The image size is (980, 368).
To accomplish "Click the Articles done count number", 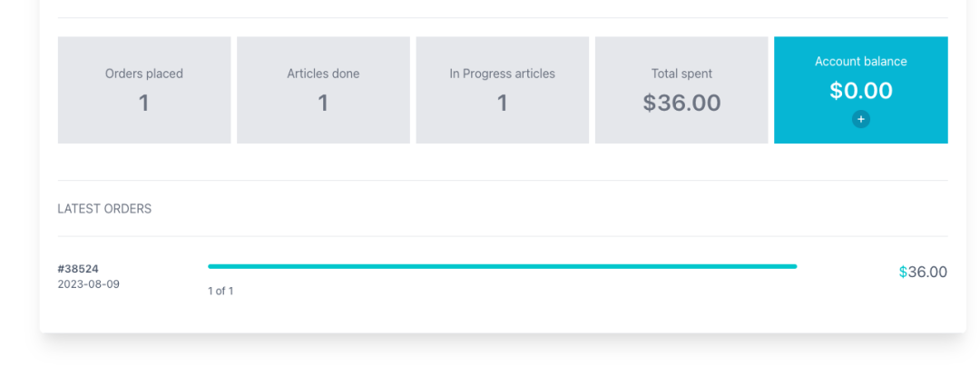I will click(x=323, y=104).
